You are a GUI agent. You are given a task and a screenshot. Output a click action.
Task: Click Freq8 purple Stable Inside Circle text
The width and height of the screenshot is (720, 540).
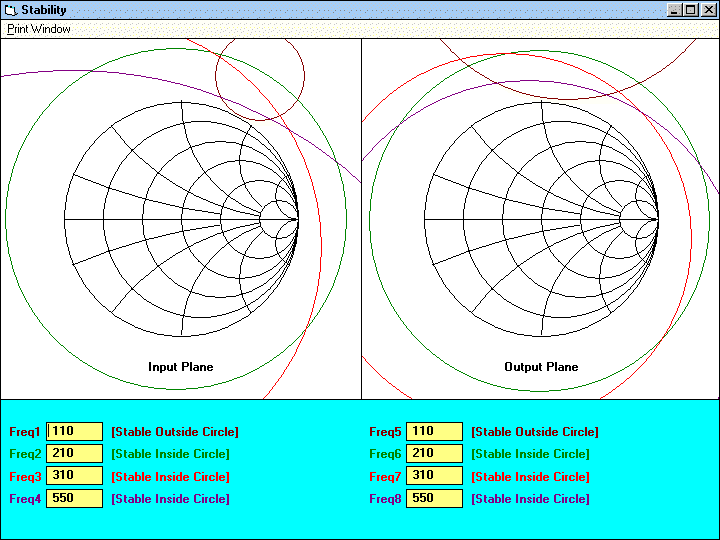coord(530,499)
